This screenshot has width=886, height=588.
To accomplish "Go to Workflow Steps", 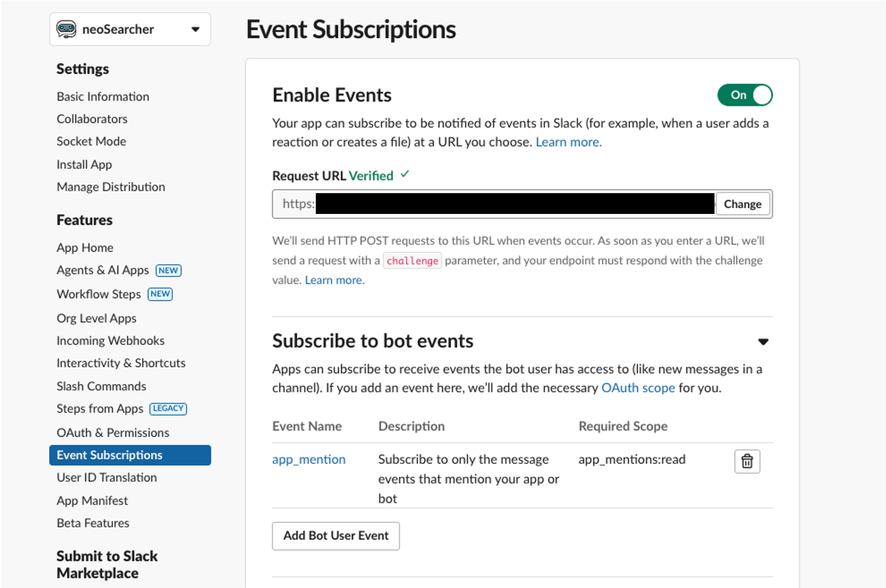I will (99, 294).
